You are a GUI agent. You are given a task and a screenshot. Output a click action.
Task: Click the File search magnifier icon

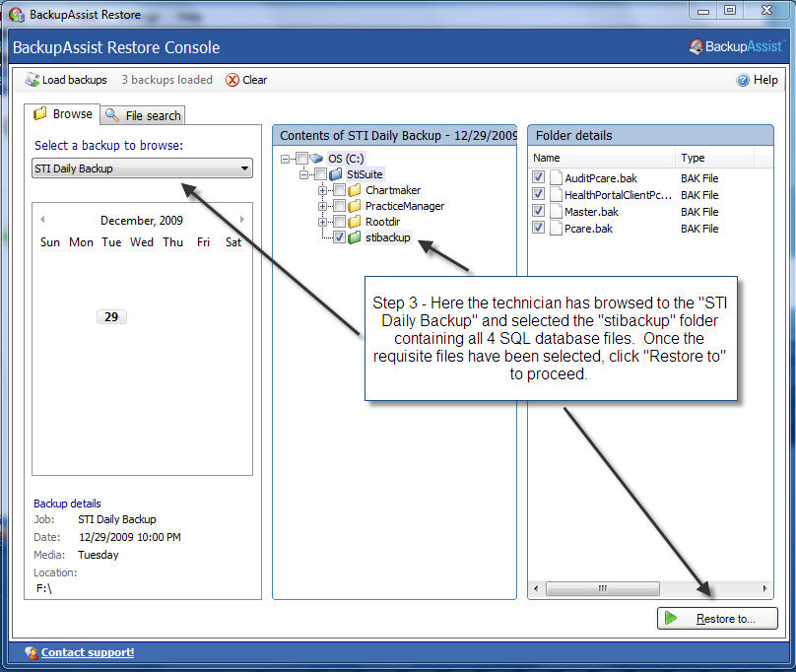pos(111,115)
